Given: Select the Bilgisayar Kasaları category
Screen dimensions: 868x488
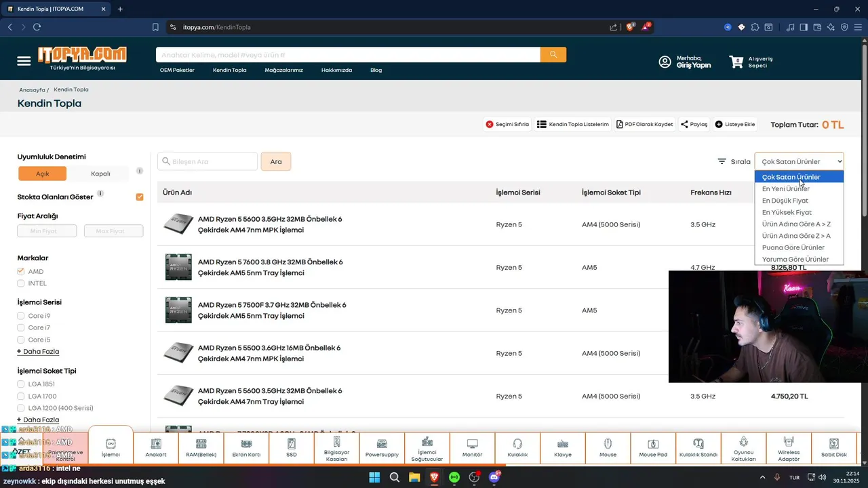Looking at the screenshot, I should (x=337, y=448).
